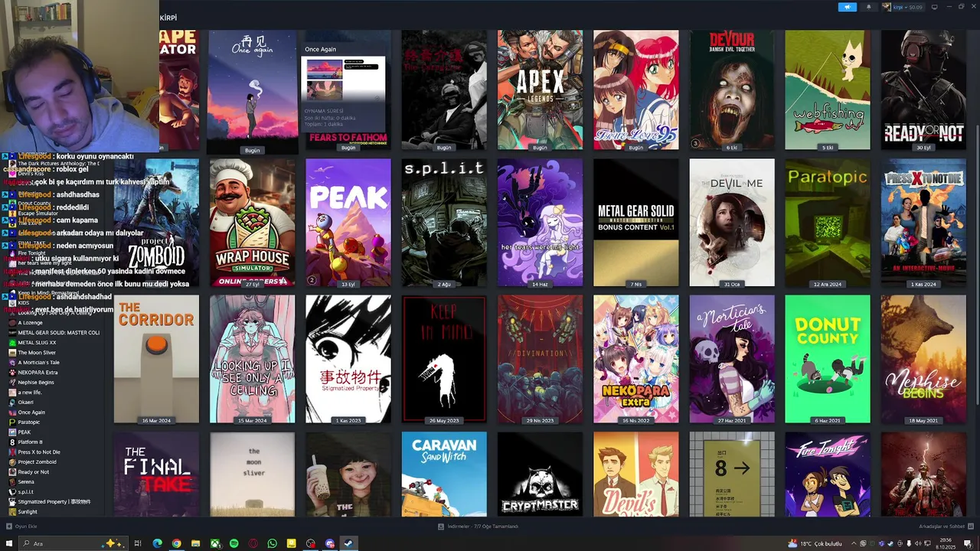Viewport: 980px width, 551px height.
Task: Open The Corridor game cover
Action: [156, 359]
